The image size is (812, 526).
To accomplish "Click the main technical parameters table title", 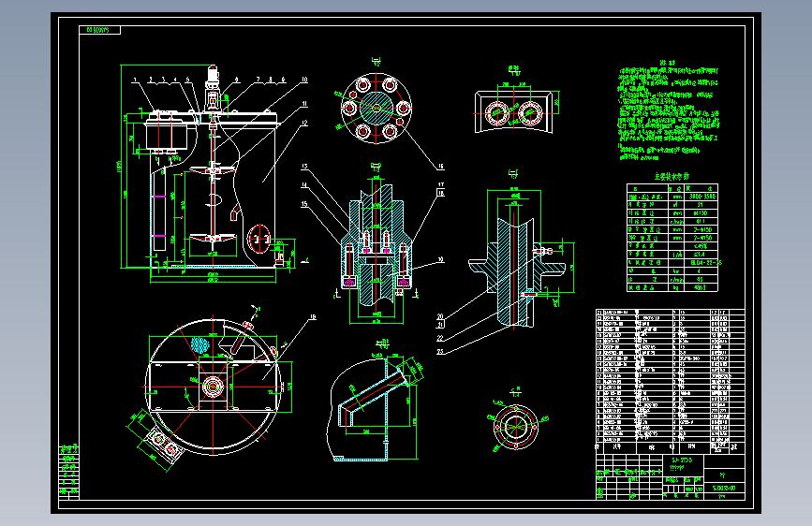I will 672,177.
